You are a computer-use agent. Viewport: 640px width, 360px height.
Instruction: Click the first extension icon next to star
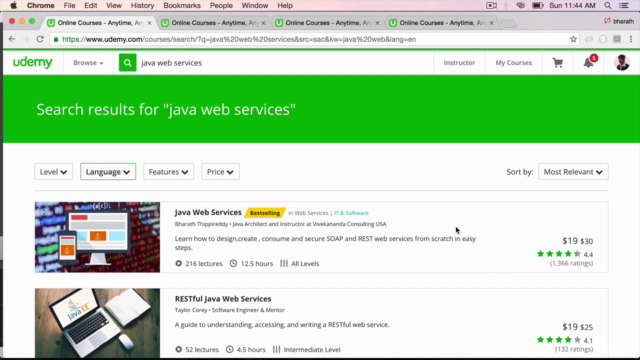point(589,39)
